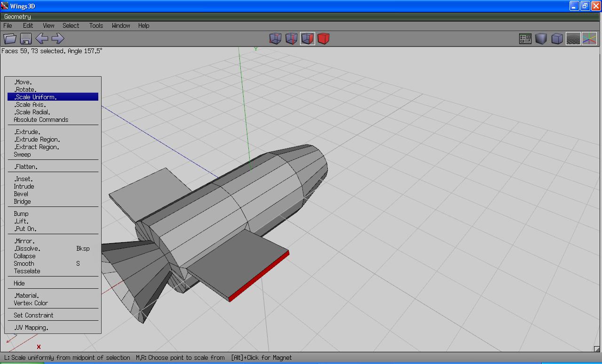Pick Scale Radial in the menu
Image resolution: width=602 pixels, height=364 pixels.
(x=53, y=112)
